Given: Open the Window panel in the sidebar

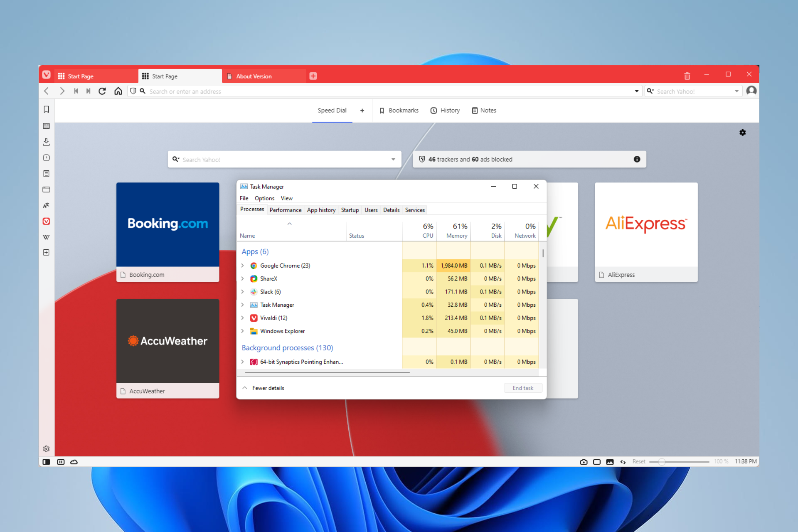Looking at the screenshot, I should tap(47, 190).
